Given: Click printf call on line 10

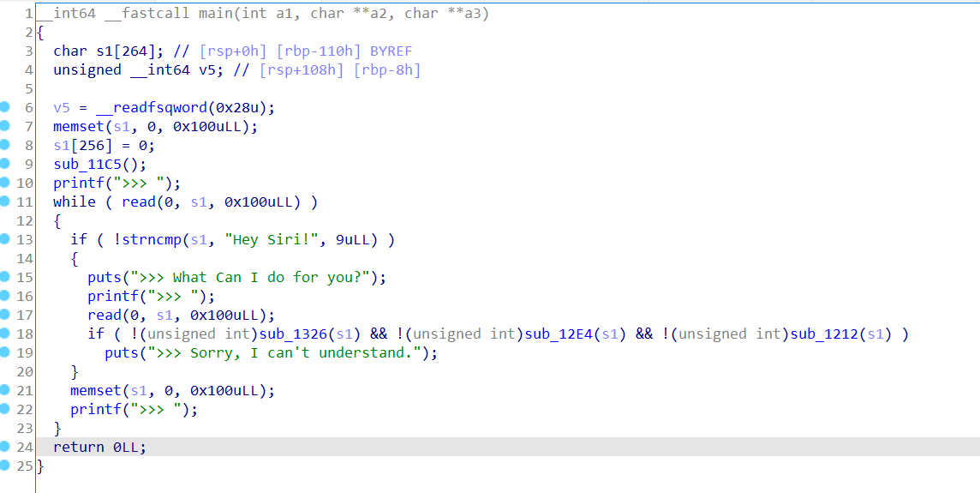Looking at the screenshot, I should click(x=79, y=183).
